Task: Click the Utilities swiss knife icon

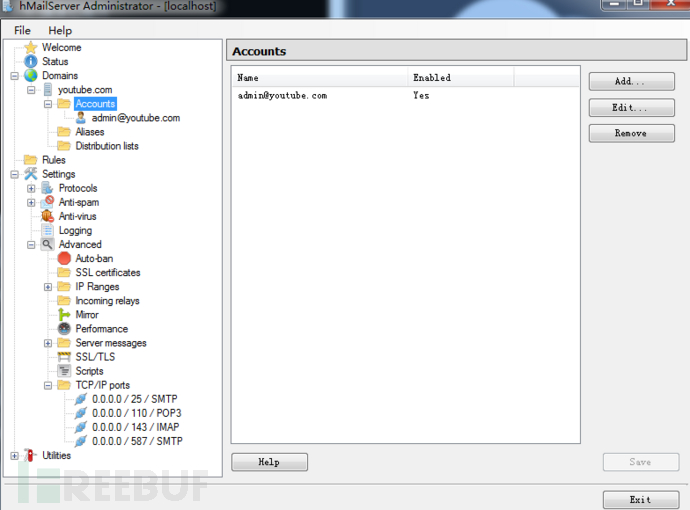Action: (x=30, y=455)
